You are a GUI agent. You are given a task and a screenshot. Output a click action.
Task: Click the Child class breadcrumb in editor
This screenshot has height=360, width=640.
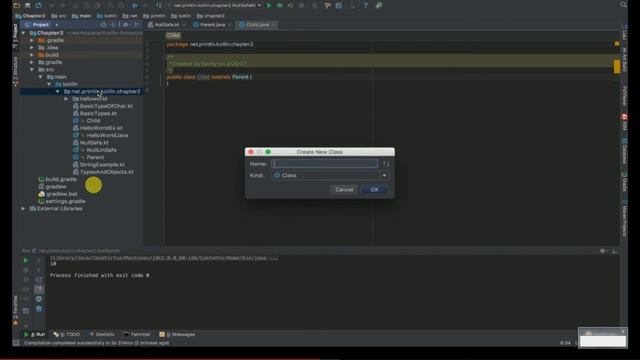[x=173, y=36]
